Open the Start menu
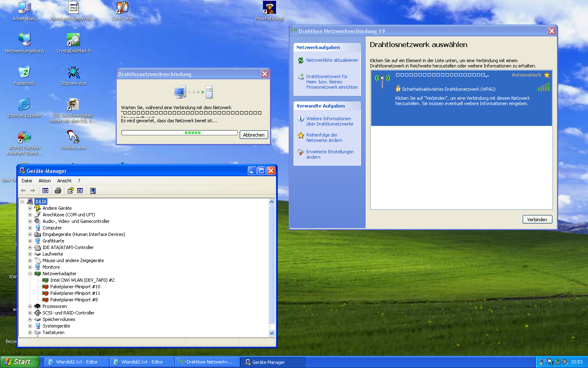588x368 pixels. 20,362
